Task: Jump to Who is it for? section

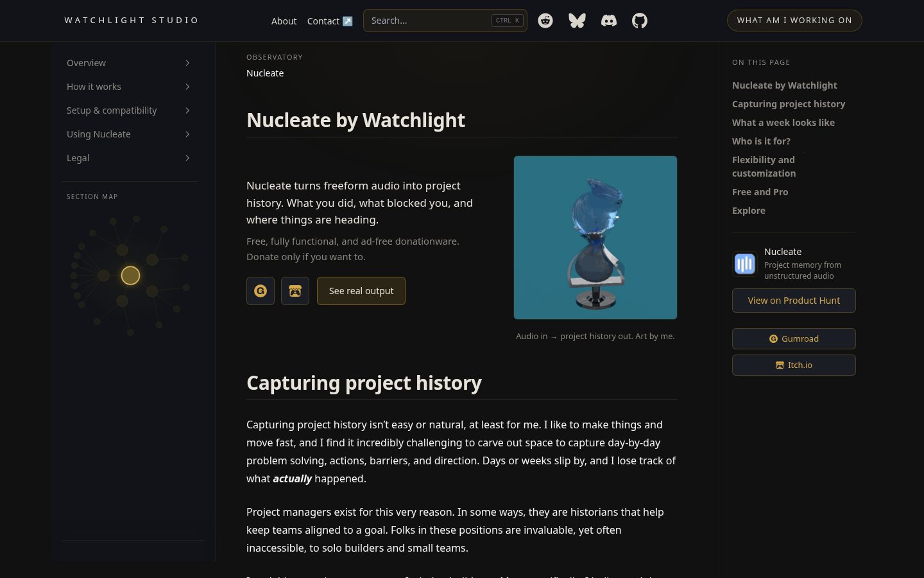Action: 761,141
